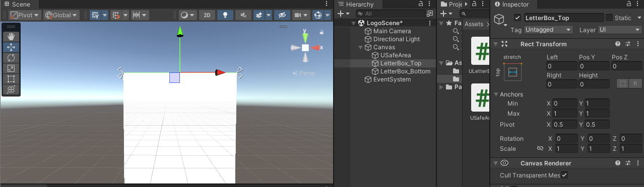This screenshot has width=644, height=187.
Task: Collapse the Anchors section
Action: click(x=496, y=95)
